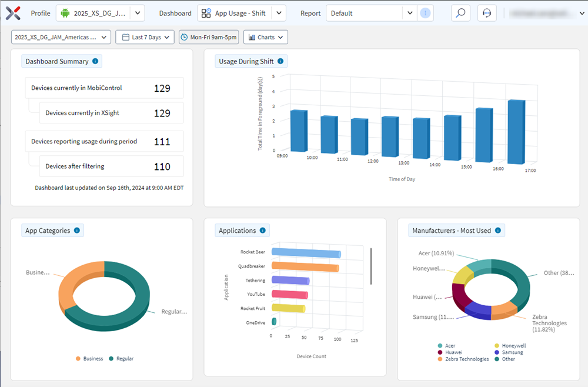Click Manufacturers - Most Used info icon
588x387 pixels.
pyautogui.click(x=497, y=231)
